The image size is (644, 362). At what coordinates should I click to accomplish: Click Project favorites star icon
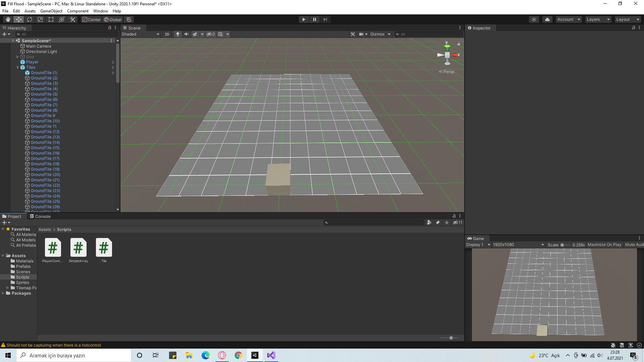pos(446,223)
